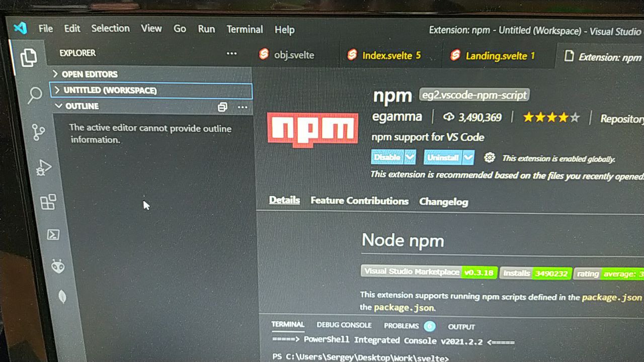The height and width of the screenshot is (362, 644).
Task: Open the Extensions view icon
Action: point(48,202)
